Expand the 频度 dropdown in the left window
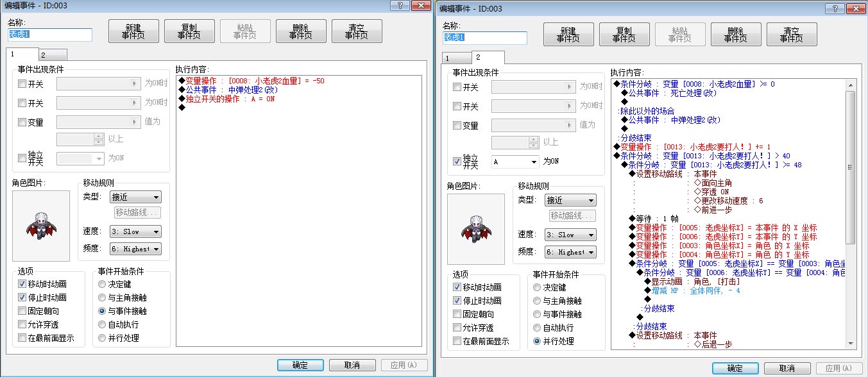 coord(135,249)
